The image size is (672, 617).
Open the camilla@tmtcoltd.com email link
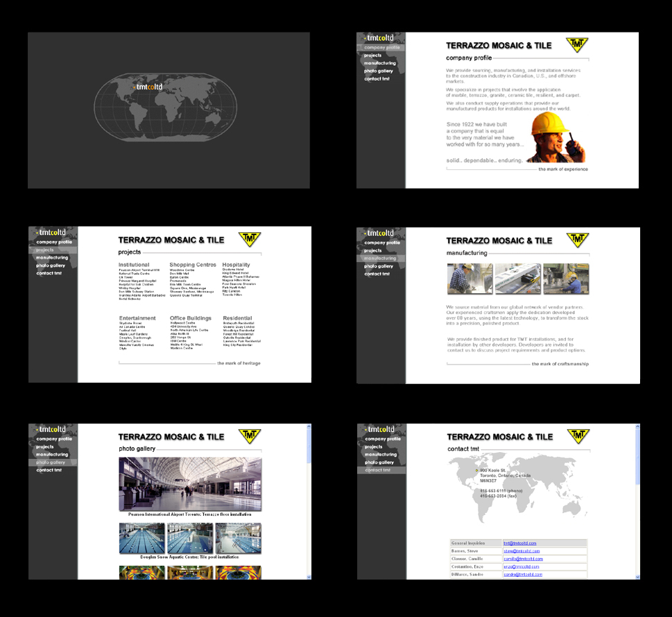[x=523, y=559]
